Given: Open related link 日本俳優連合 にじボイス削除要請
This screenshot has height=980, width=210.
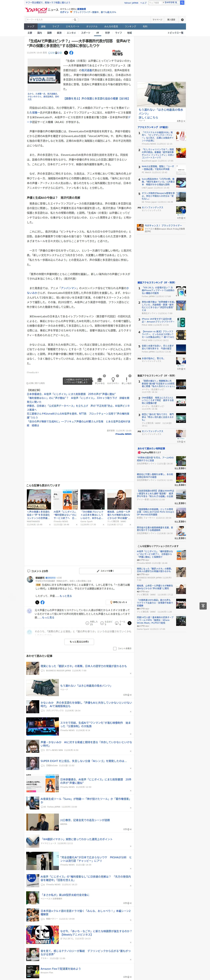Looking at the screenshot, I should tap(71, 394).
